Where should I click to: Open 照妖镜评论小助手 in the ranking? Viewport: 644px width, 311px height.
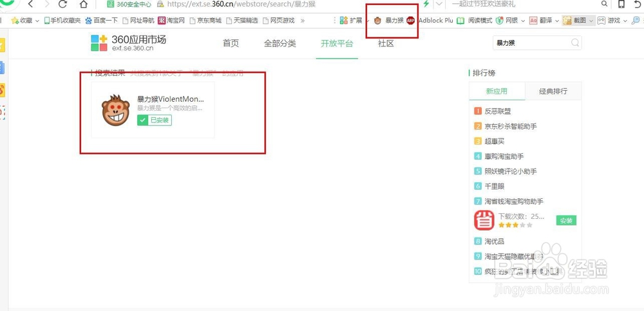pyautogui.click(x=511, y=171)
